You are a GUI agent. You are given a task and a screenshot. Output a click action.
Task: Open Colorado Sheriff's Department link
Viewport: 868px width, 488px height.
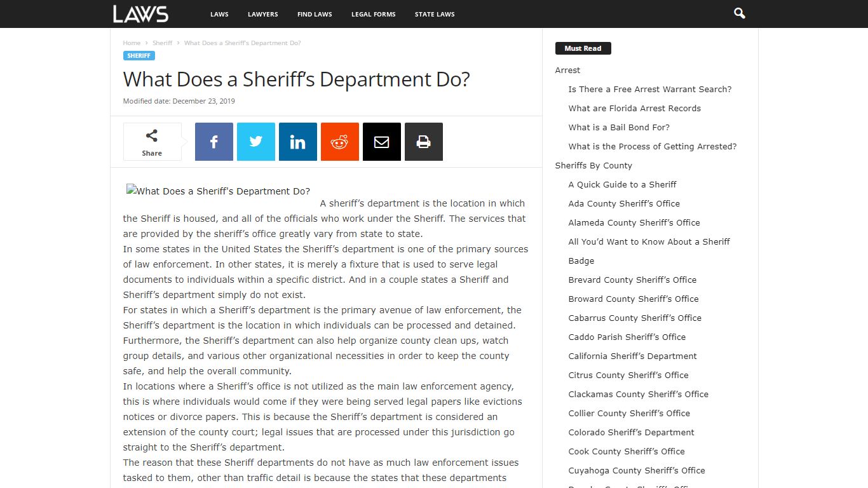point(632,433)
